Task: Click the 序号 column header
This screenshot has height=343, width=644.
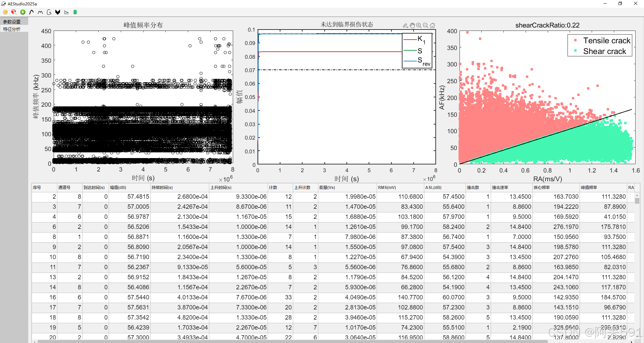Action: (44, 188)
